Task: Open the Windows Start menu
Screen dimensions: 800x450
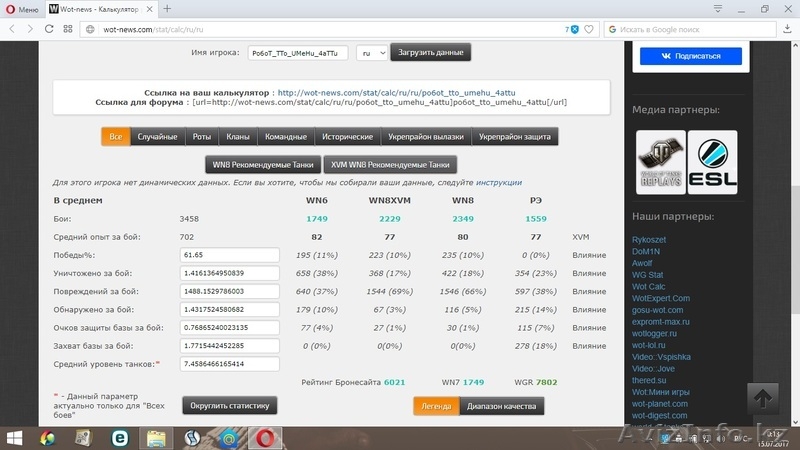Action: [x=14, y=438]
